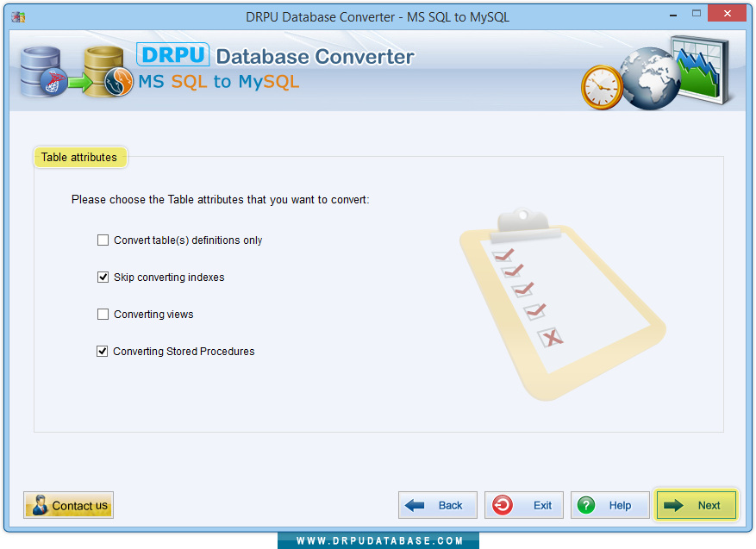Click the clock icon in the banner
This screenshot has width=756, height=549.
[602, 87]
